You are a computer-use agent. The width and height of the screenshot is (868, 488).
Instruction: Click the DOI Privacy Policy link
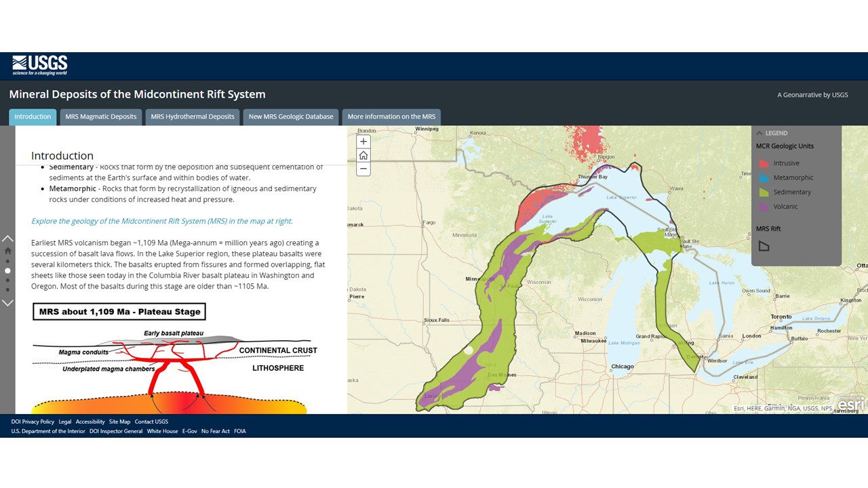[x=33, y=422]
